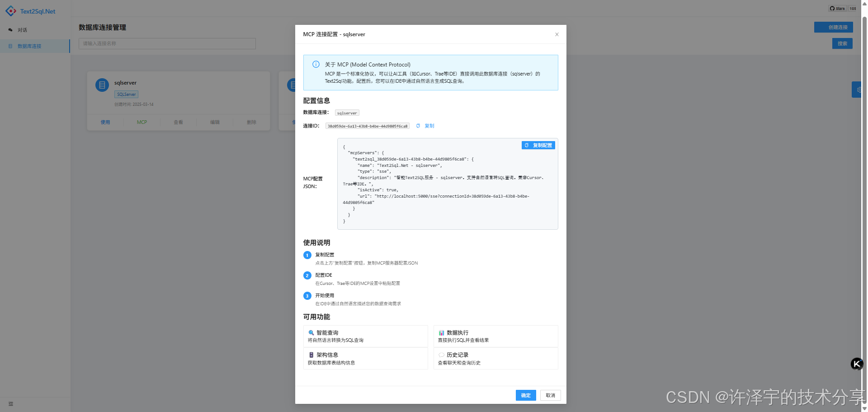Click the 架构信息 database icon
The width and height of the screenshot is (868, 412).
tap(311, 355)
